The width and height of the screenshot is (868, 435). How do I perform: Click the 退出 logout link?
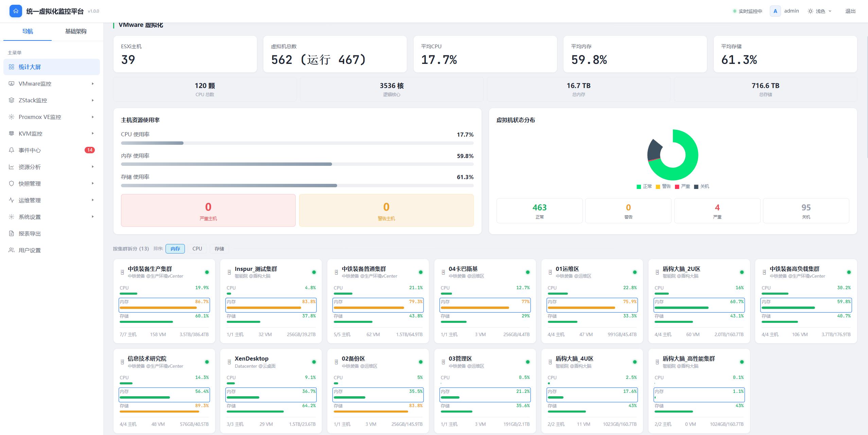click(x=850, y=11)
